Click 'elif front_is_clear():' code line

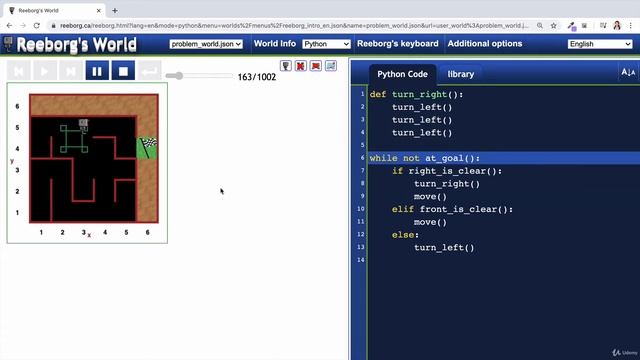(x=452, y=209)
